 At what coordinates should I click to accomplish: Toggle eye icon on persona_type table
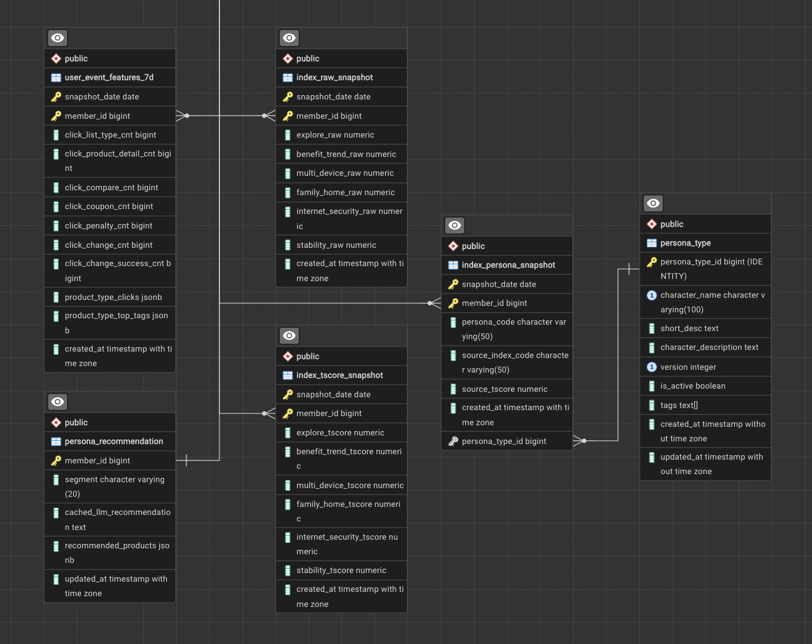653,204
